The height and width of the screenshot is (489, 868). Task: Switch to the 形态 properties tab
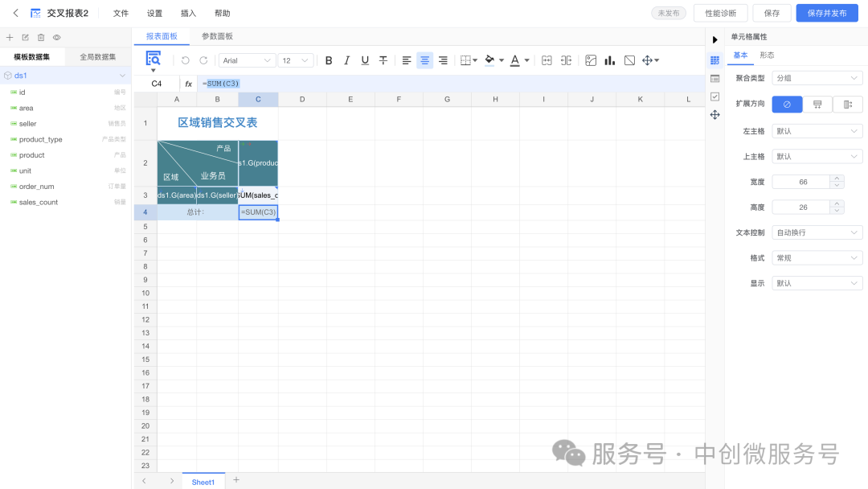(x=767, y=55)
